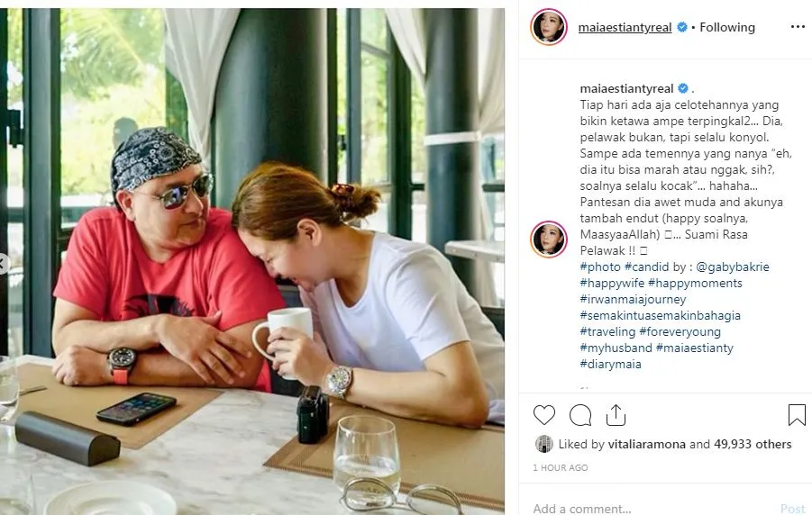Toggle the Following button
Image resolution: width=812 pixels, height=515 pixels.
click(x=727, y=27)
